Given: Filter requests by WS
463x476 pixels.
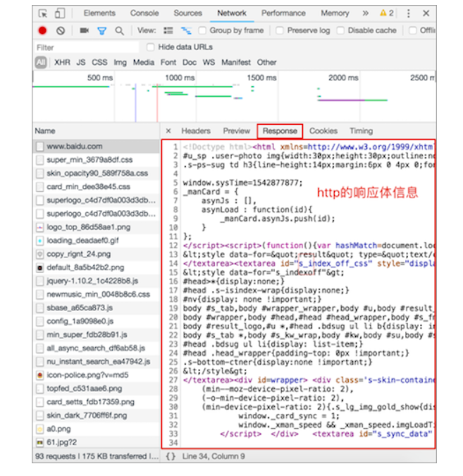Looking at the screenshot, I should 209,63.
